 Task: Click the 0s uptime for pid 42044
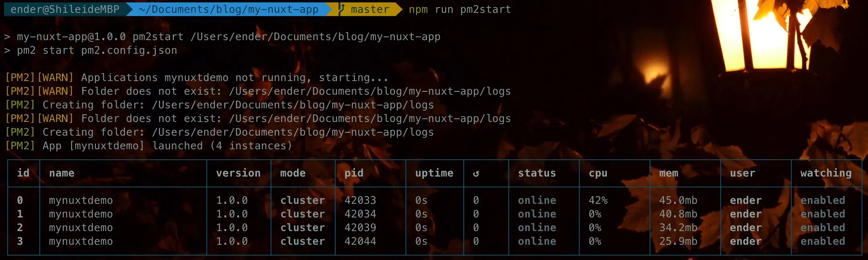click(x=422, y=241)
